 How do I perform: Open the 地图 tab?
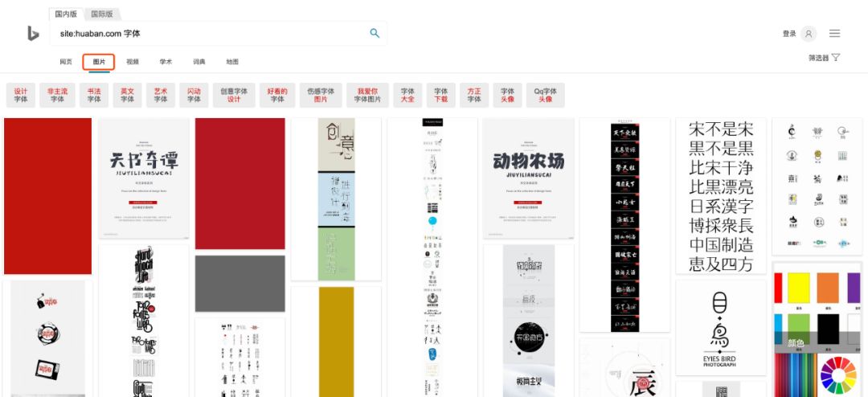pos(232,61)
